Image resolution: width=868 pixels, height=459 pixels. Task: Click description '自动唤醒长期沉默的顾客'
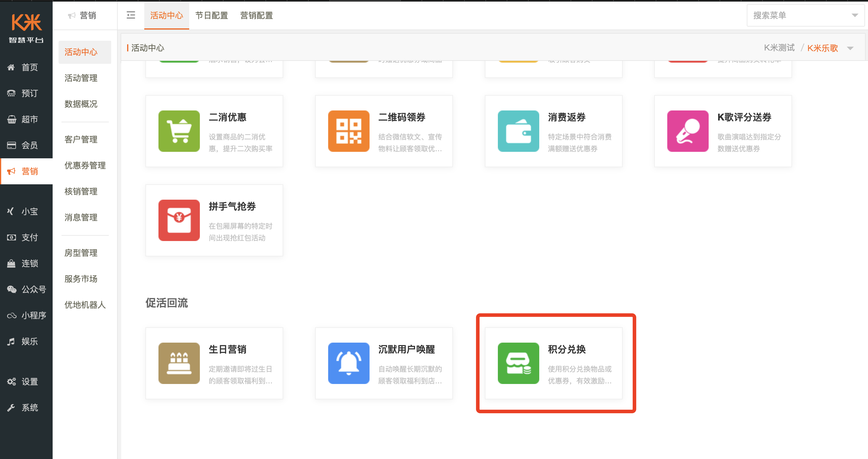pos(410,375)
